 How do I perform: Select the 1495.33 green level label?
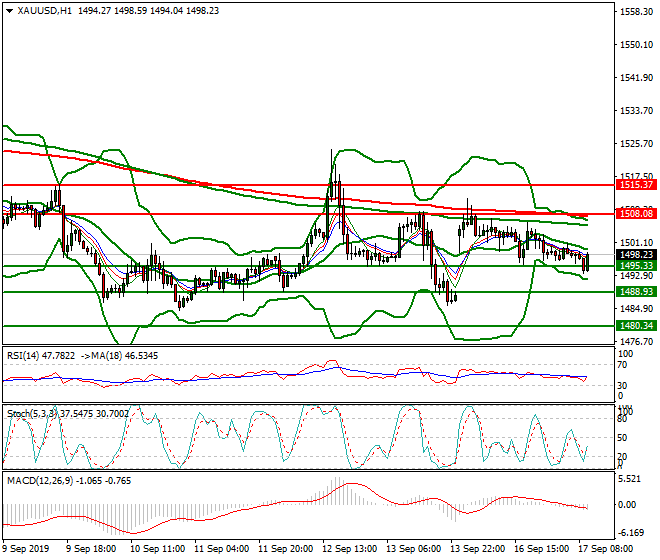636,266
